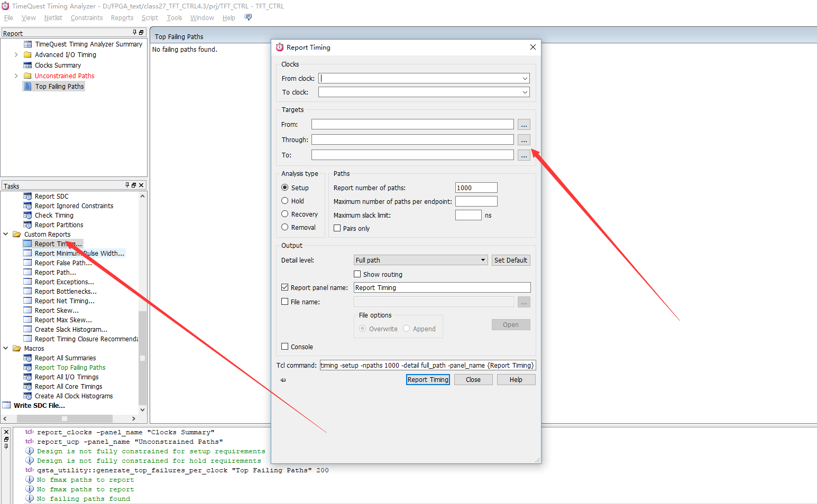Select the Setup analysis type
The height and width of the screenshot is (504, 817).
pyautogui.click(x=285, y=188)
